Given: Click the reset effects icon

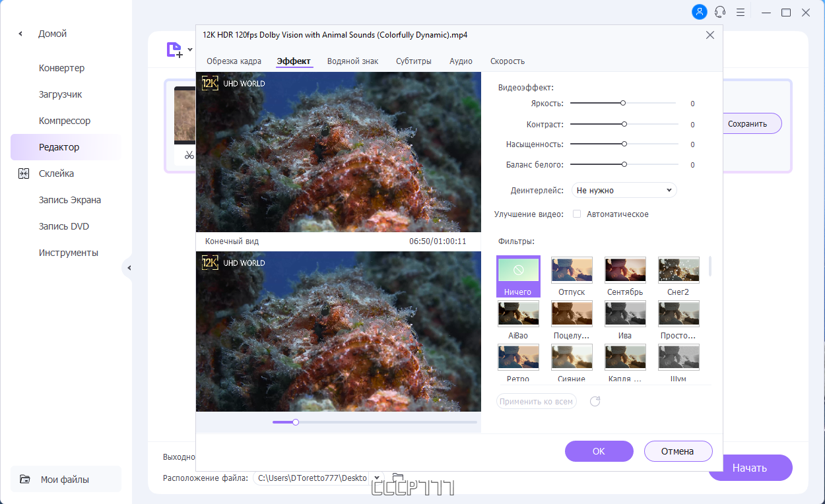Looking at the screenshot, I should 595,401.
